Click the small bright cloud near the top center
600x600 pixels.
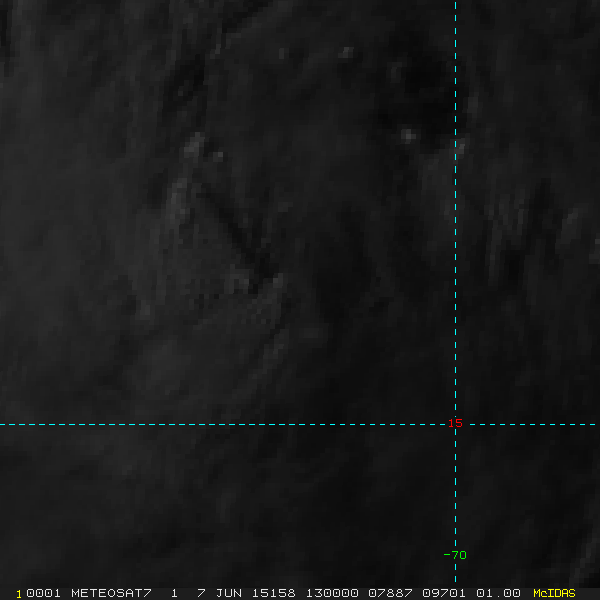pos(347,52)
